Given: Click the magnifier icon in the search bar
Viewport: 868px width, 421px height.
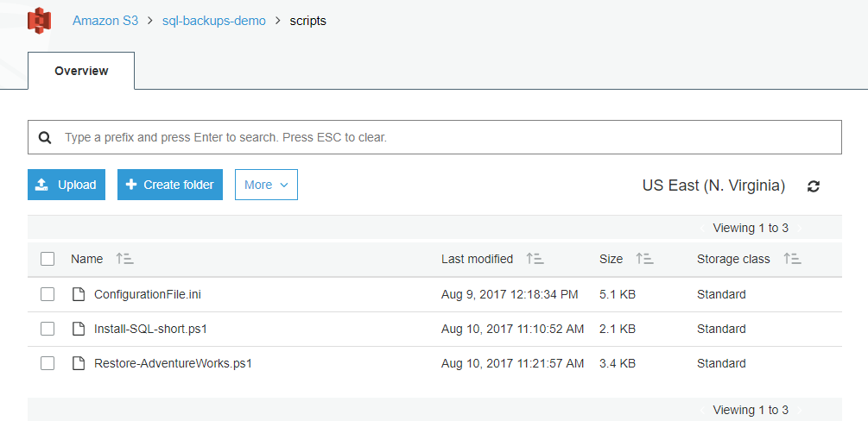Looking at the screenshot, I should [x=45, y=137].
